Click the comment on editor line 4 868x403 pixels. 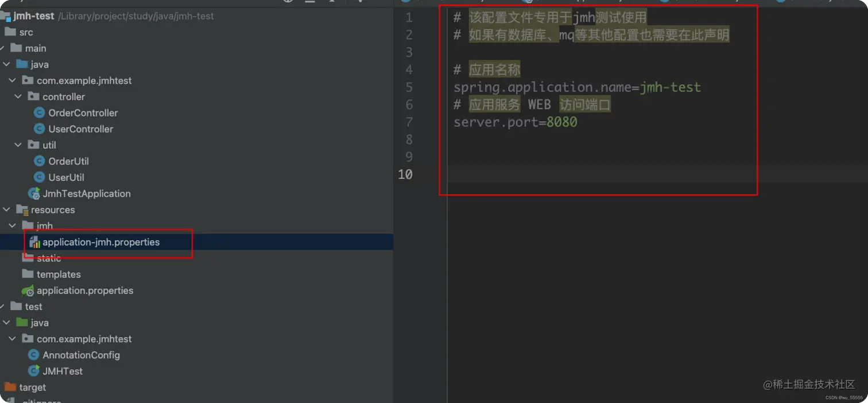[x=487, y=70]
